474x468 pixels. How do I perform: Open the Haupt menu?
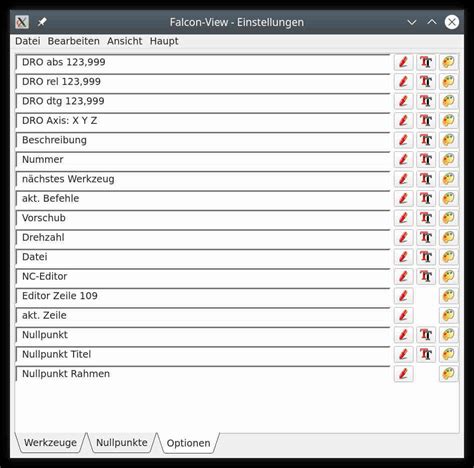pos(164,41)
